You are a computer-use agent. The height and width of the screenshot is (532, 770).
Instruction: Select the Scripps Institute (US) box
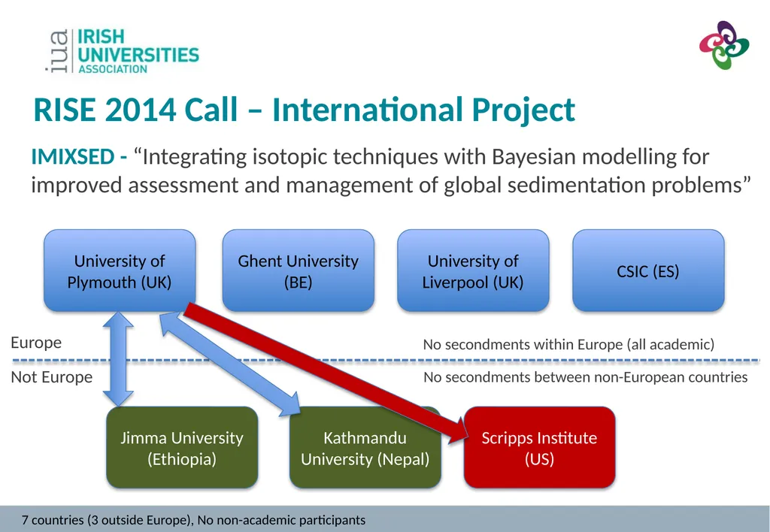point(539,448)
